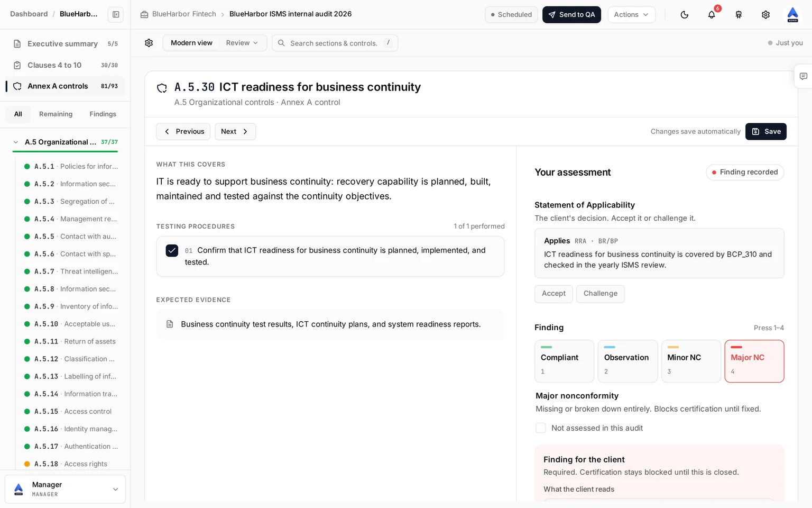
Task: Open A.5.7 Threat intelligence control
Action: [x=71, y=271]
